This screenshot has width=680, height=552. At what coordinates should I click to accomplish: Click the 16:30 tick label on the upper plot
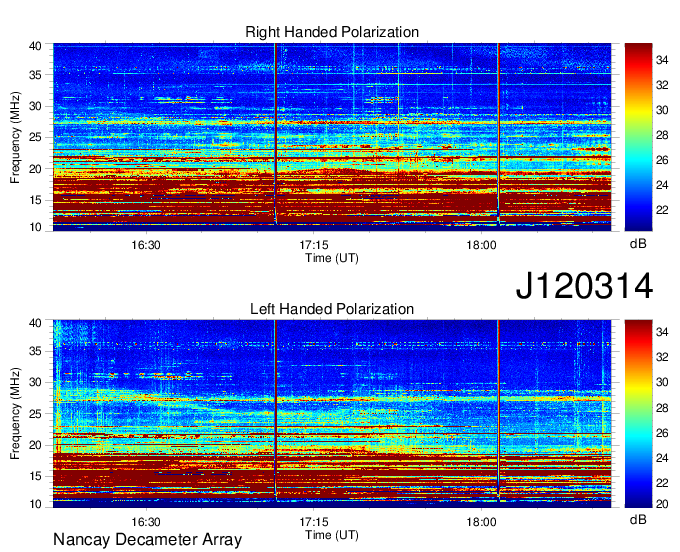(146, 245)
